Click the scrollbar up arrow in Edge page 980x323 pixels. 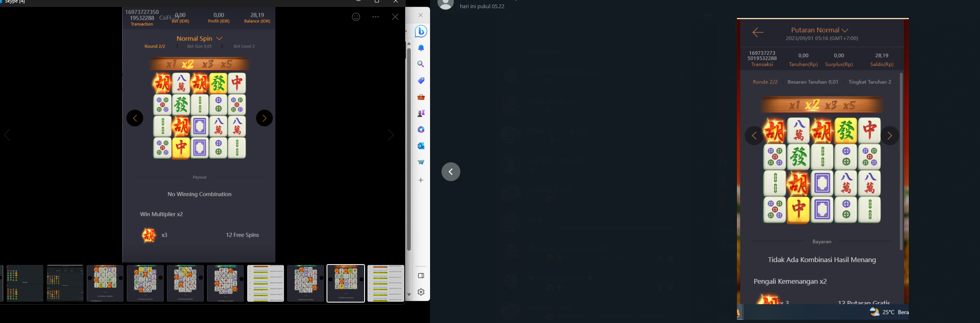click(x=409, y=43)
